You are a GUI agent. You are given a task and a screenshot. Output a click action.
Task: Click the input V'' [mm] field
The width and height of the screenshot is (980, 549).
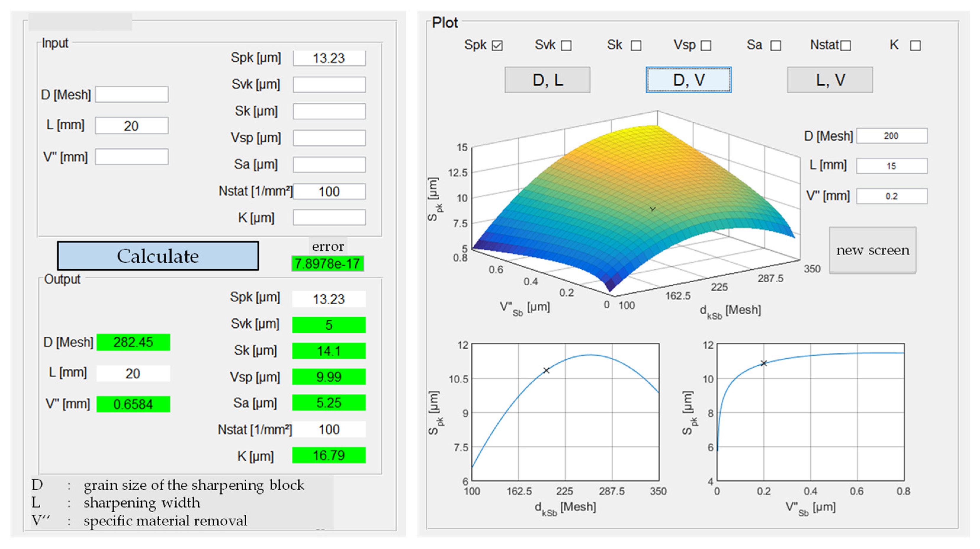pos(132,157)
